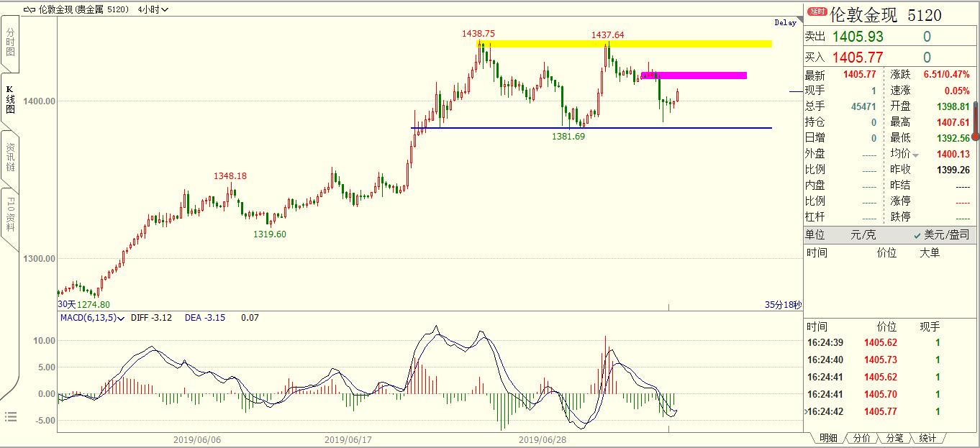Click the 均价 small arrow indicator
980x448 pixels.
[x=916, y=155]
